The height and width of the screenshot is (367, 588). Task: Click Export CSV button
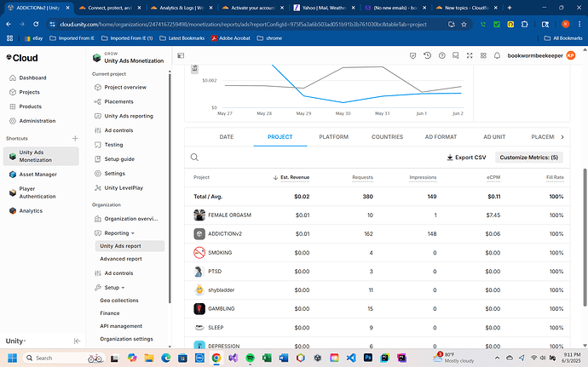[x=466, y=158]
